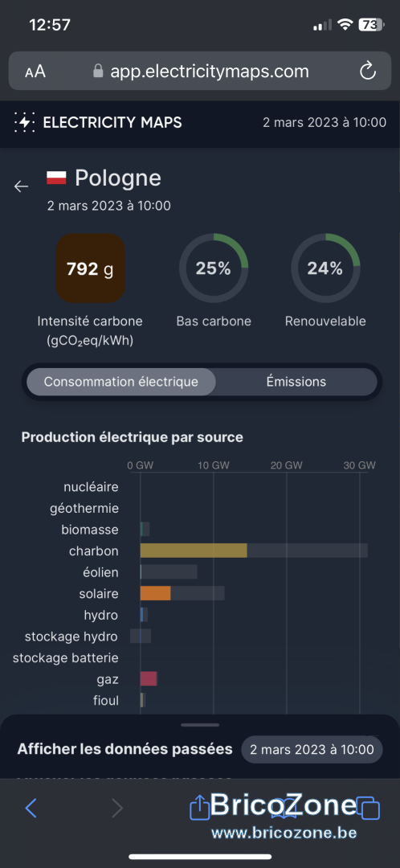Expand the bottom sheet drag handle
The height and width of the screenshot is (868, 400).
coord(200,725)
